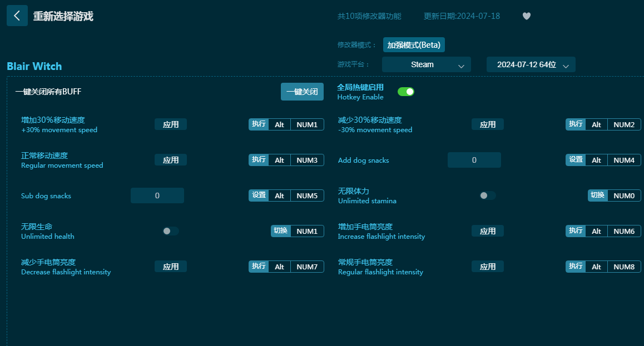Click the NUM0 hotkey key box
644x346 pixels.
coord(624,196)
